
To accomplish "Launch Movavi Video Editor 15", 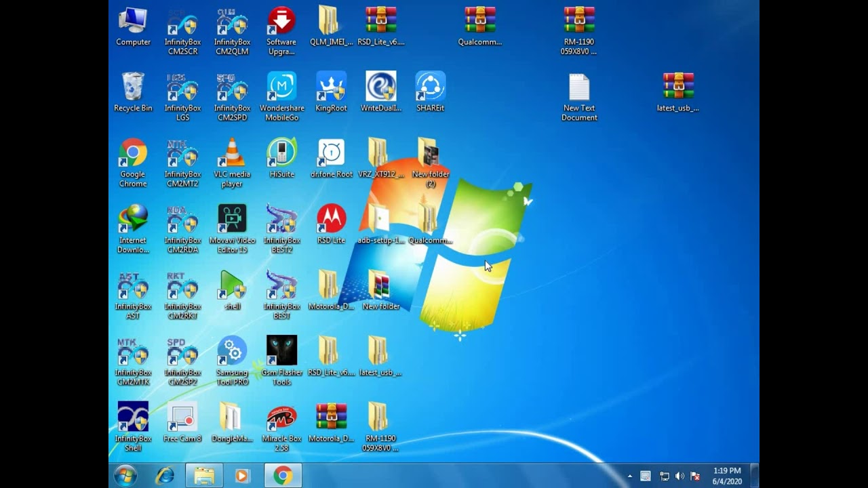I will 232,230.
